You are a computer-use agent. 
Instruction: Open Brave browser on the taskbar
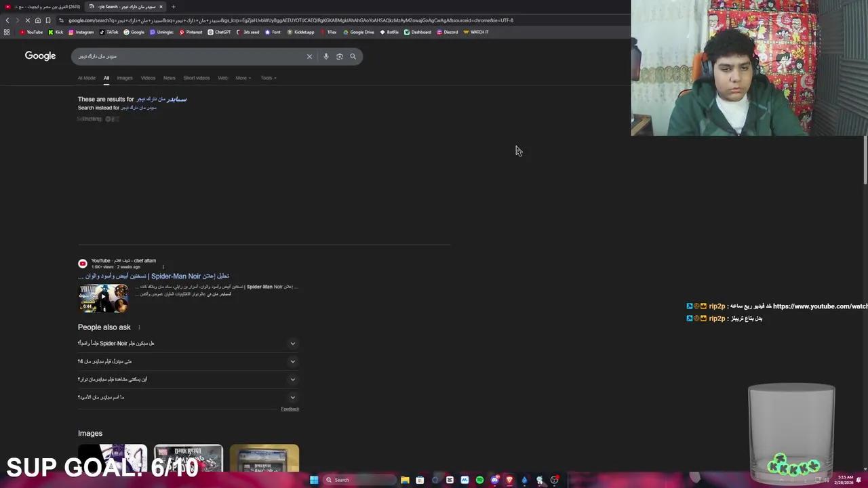point(509,480)
